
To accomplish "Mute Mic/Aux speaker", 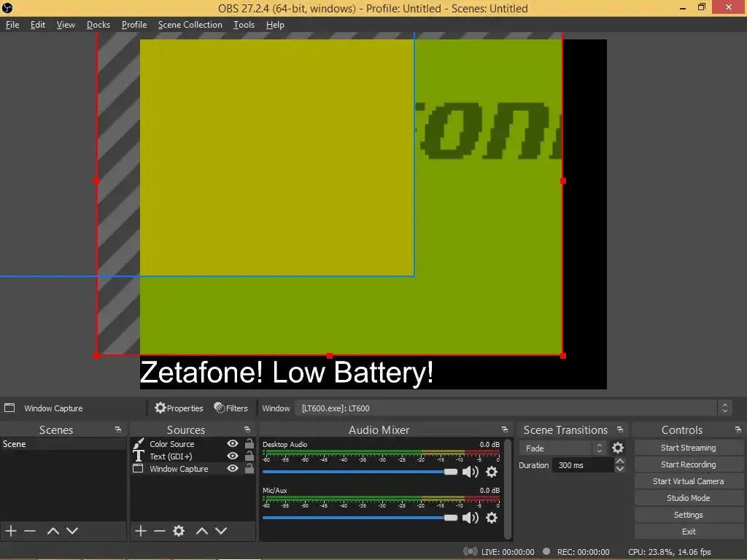I will coord(471,518).
